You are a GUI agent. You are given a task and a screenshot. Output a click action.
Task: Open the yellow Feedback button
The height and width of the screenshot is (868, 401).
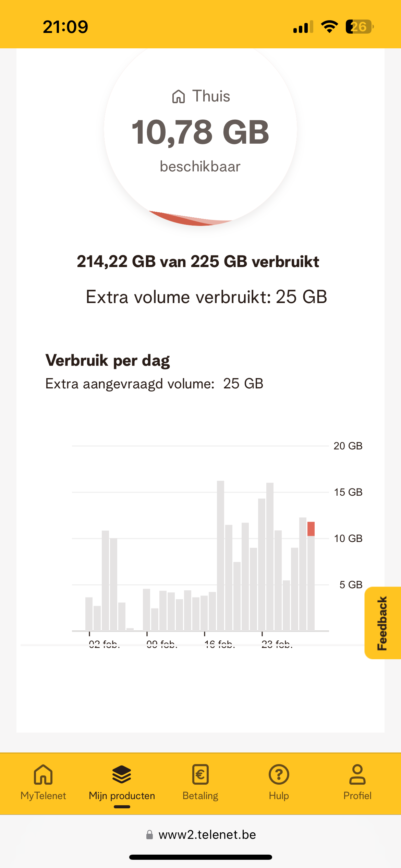click(382, 623)
